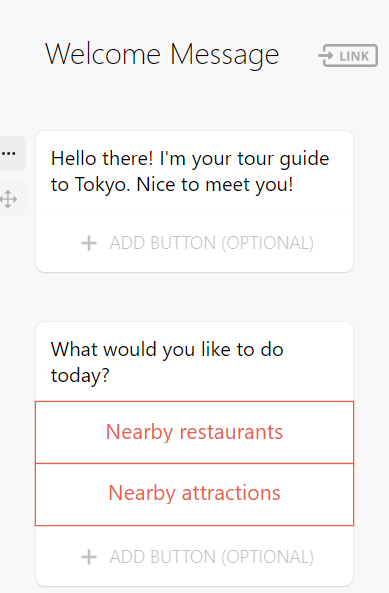Click the ADD BUTTON (OPTIONAL) label in the first card
The width and height of the screenshot is (389, 593).
(x=212, y=243)
